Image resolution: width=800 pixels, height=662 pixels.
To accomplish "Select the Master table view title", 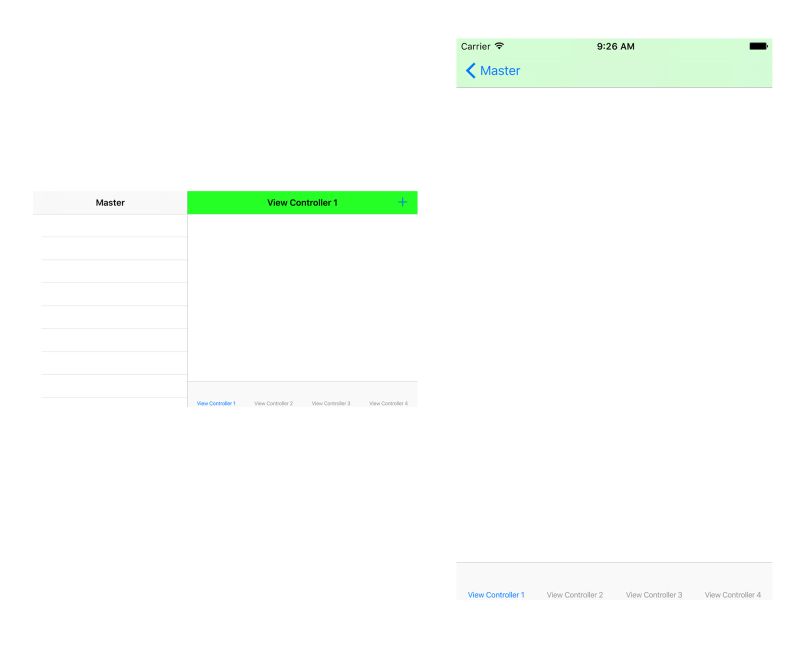I will pos(108,202).
